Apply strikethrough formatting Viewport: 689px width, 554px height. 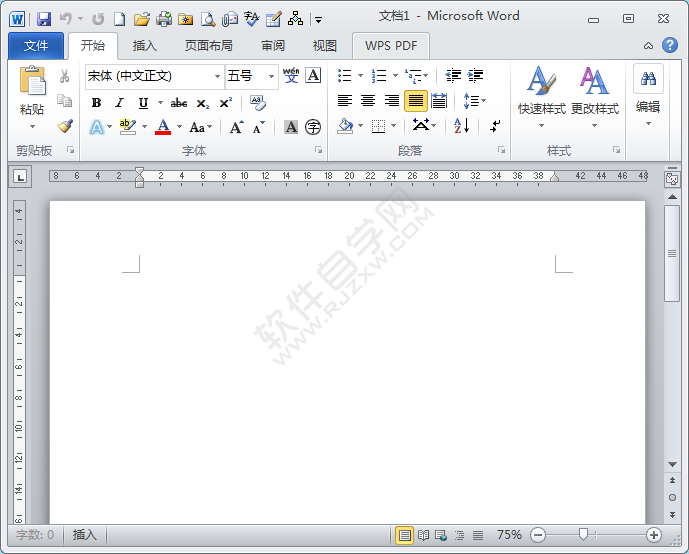tap(179, 102)
